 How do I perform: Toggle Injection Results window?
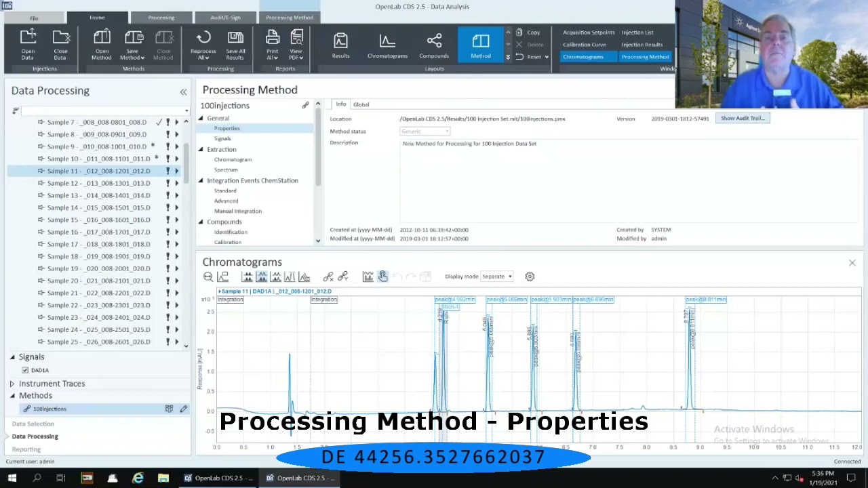[642, 45]
